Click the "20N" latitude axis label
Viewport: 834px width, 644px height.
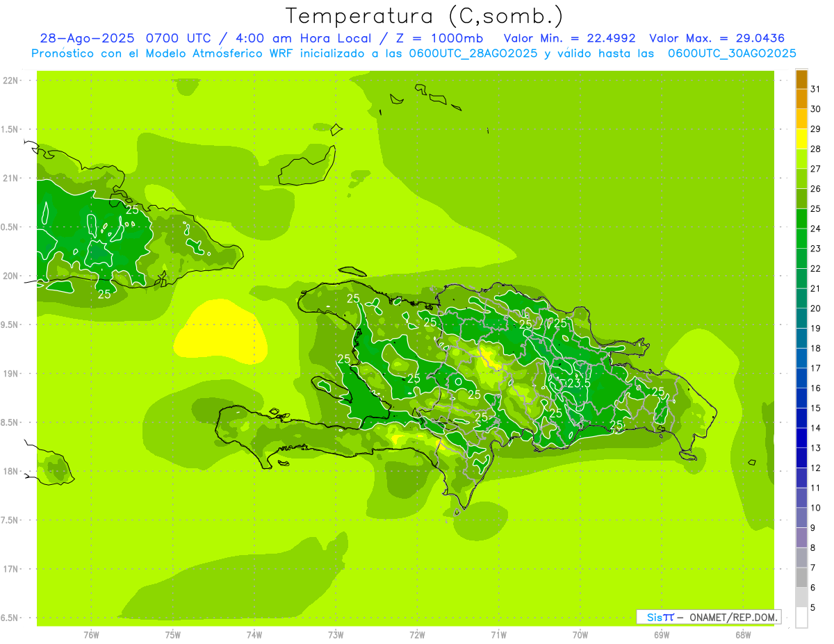(10, 276)
